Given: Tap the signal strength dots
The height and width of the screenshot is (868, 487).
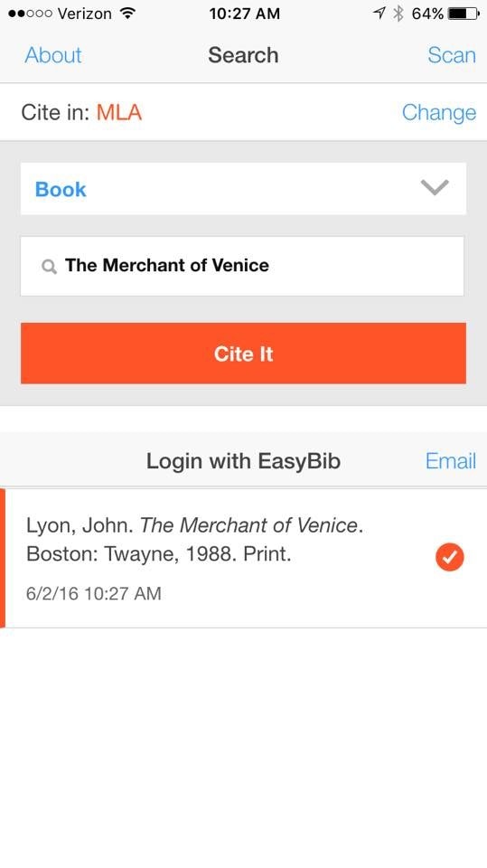Looking at the screenshot, I should (31, 14).
